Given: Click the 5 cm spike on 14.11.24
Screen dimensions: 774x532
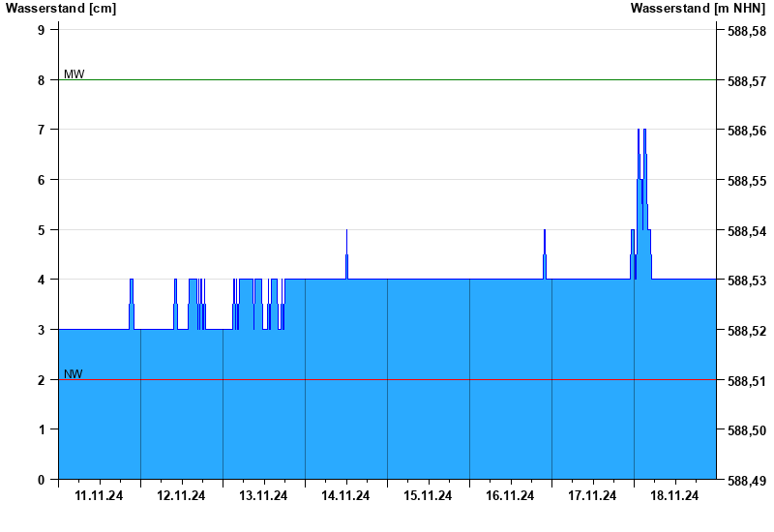Looking at the screenshot, I should (x=347, y=254).
